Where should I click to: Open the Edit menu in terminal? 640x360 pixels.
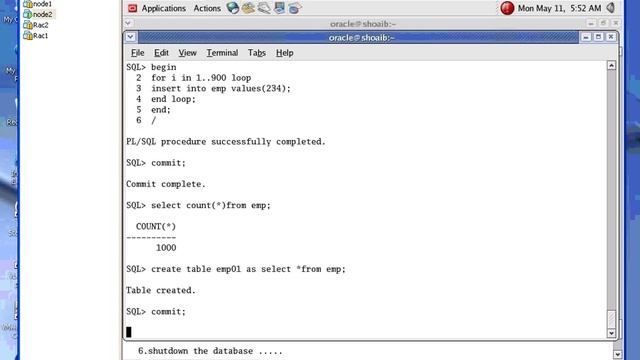point(161,53)
